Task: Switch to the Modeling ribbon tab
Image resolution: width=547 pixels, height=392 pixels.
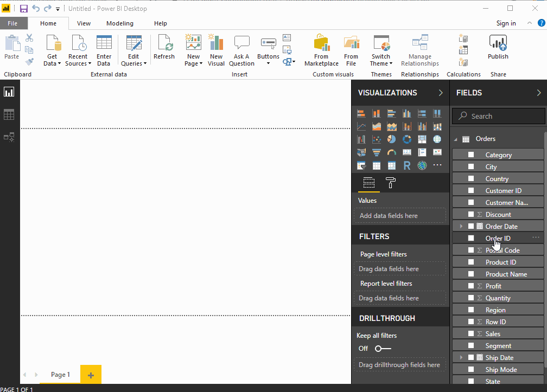Action: (119, 23)
